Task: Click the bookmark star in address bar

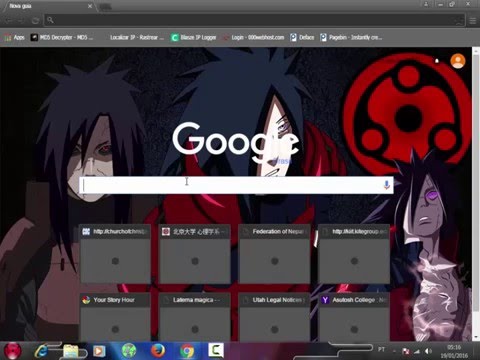Action: pos(460,21)
